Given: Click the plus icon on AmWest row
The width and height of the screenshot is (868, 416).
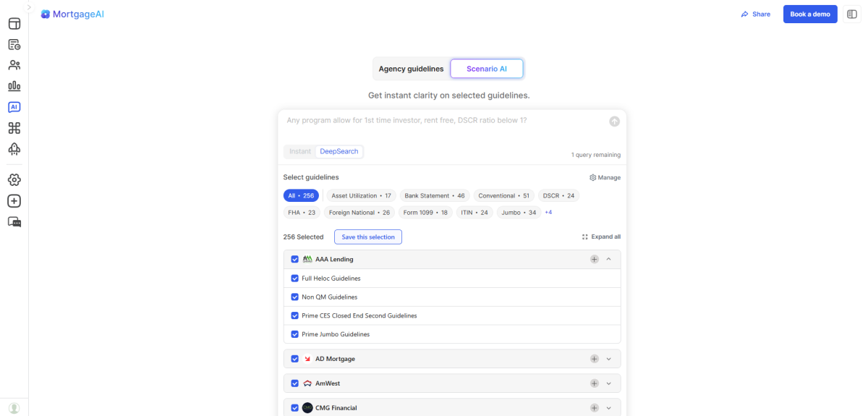Looking at the screenshot, I should pyautogui.click(x=594, y=383).
